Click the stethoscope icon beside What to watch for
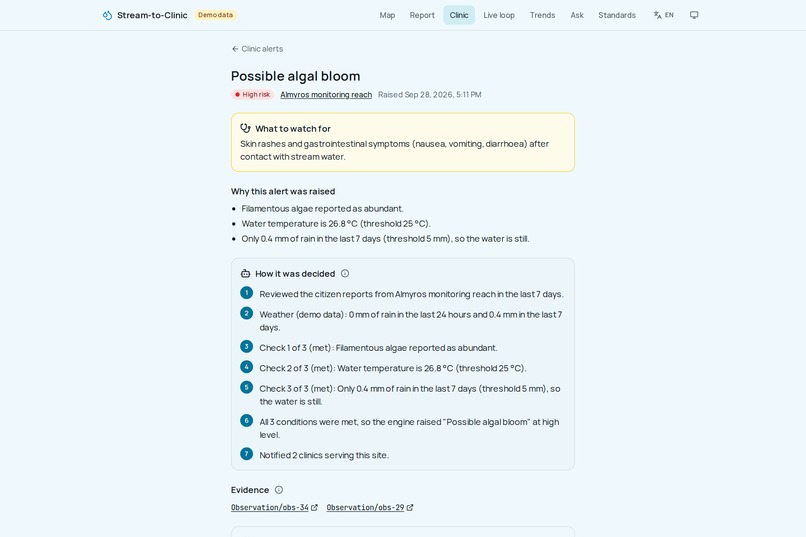 click(x=245, y=128)
